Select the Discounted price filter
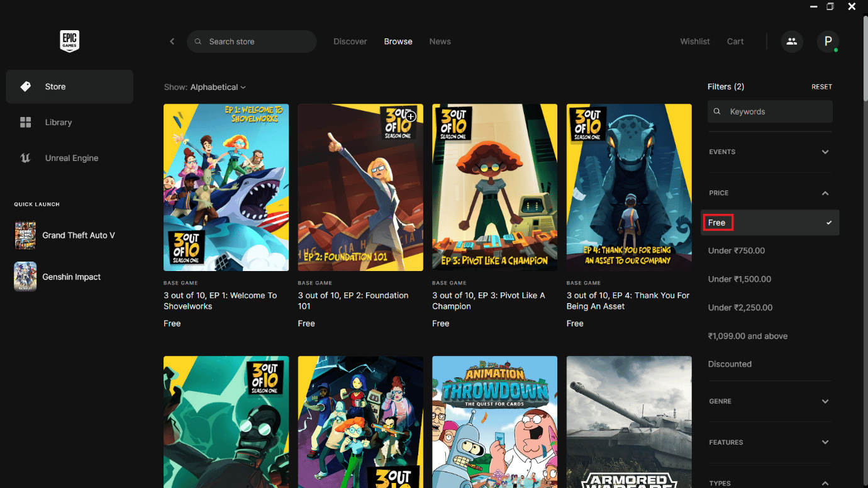868x488 pixels. pyautogui.click(x=730, y=364)
